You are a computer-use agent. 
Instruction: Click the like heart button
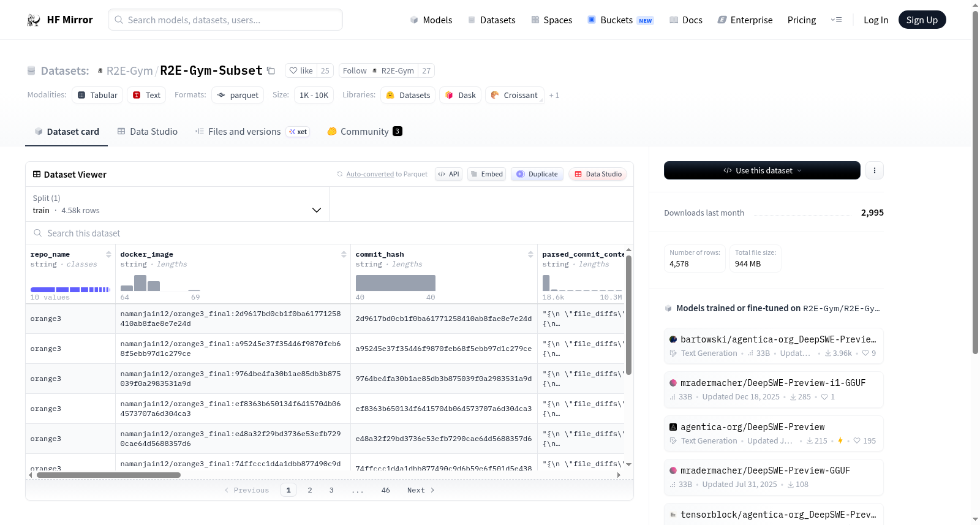tap(301, 70)
